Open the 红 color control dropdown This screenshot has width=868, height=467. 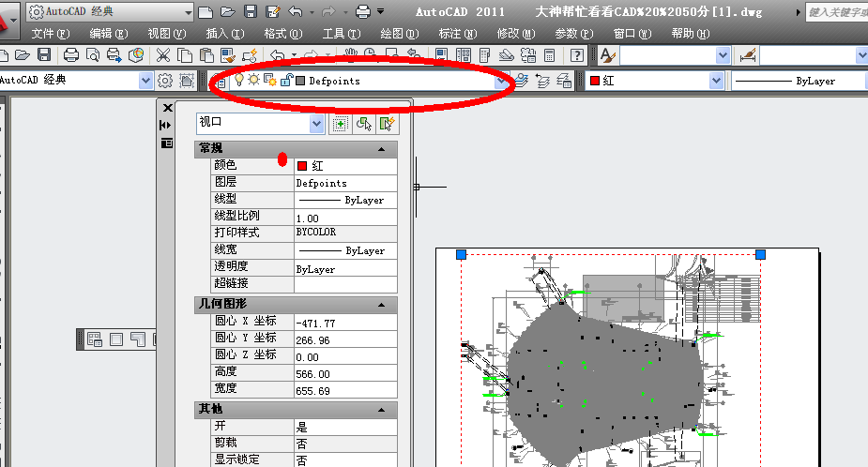pos(716,81)
